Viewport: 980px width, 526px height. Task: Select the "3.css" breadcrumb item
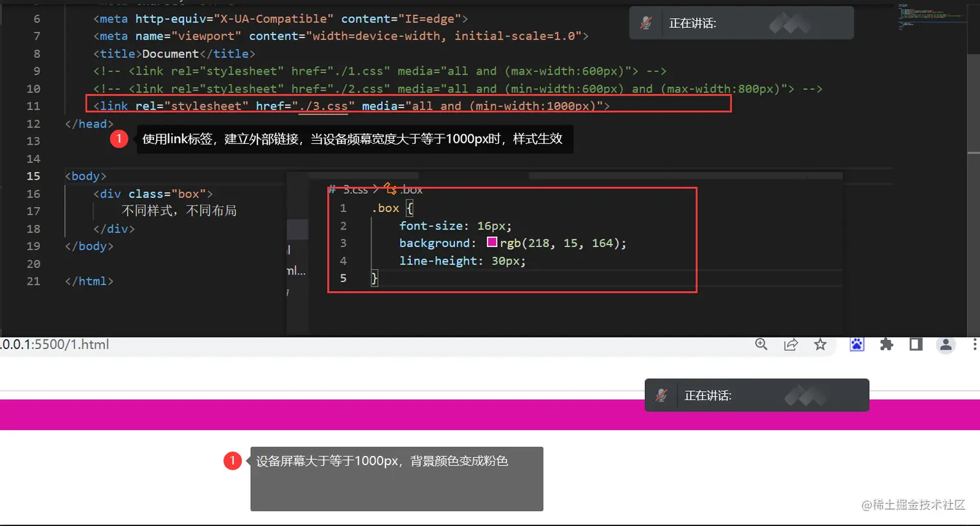(x=355, y=189)
